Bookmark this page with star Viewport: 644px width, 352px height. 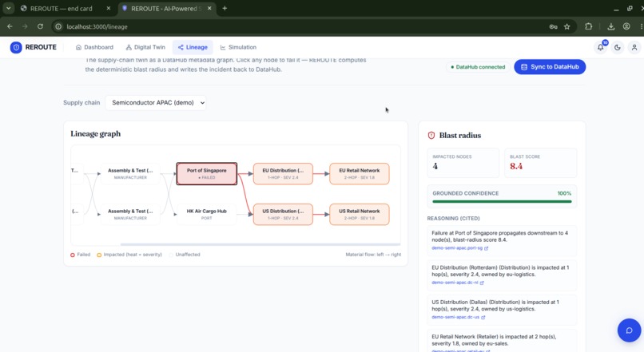[566, 26]
